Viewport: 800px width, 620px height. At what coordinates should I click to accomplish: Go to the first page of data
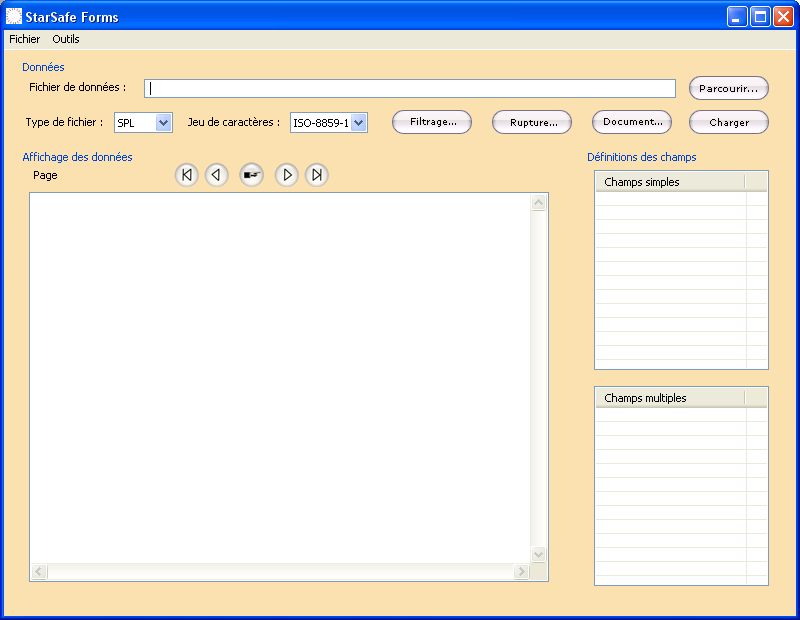187,175
